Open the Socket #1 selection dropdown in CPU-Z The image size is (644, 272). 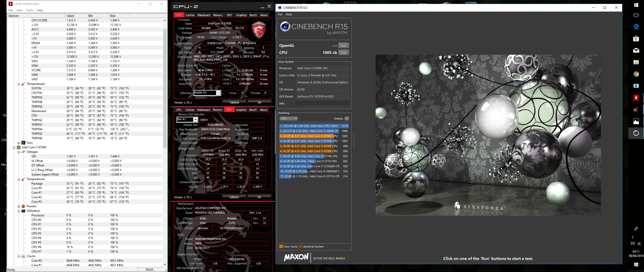[218, 93]
